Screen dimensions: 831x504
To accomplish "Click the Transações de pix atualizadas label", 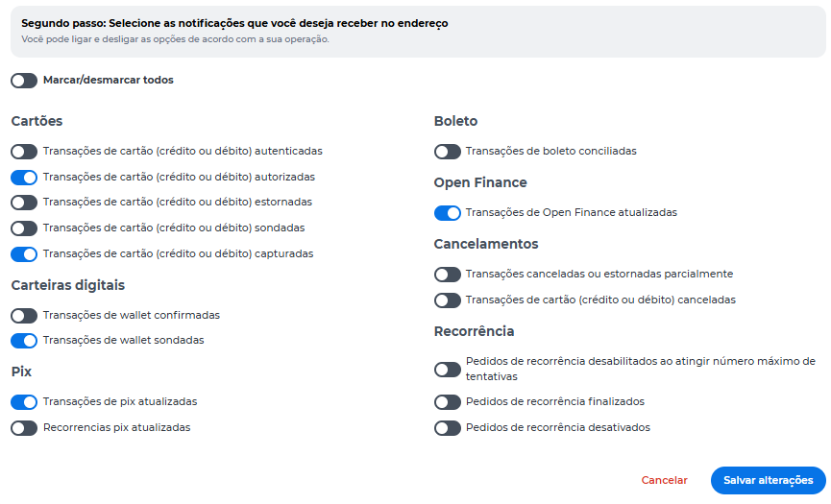I will [120, 401].
